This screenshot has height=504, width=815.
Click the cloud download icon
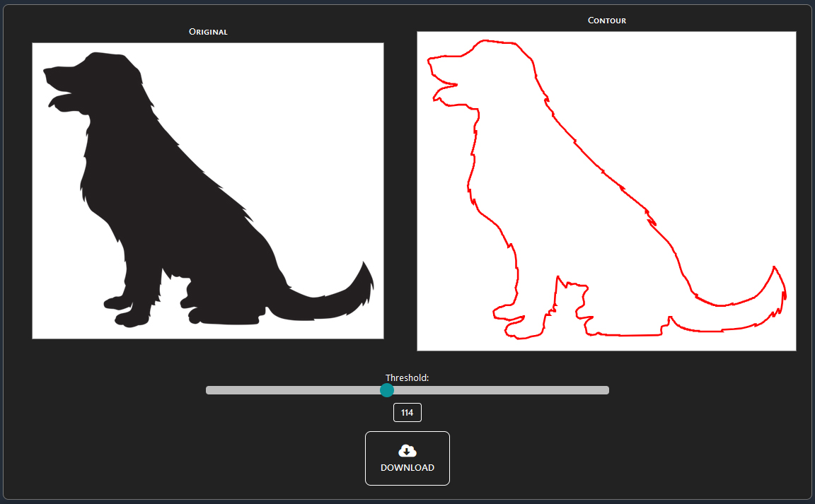click(407, 451)
